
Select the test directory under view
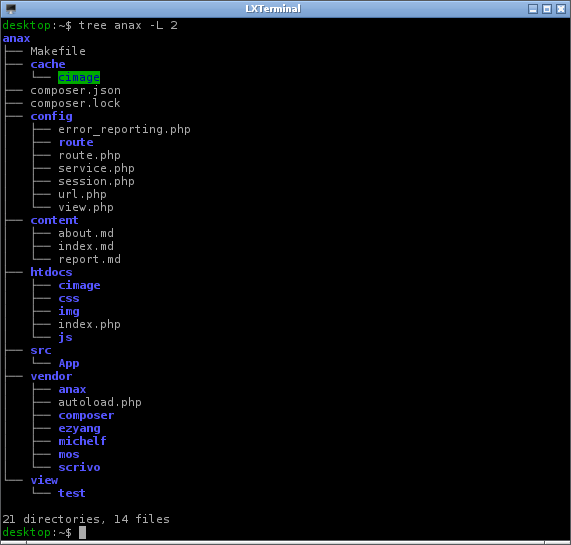click(72, 493)
